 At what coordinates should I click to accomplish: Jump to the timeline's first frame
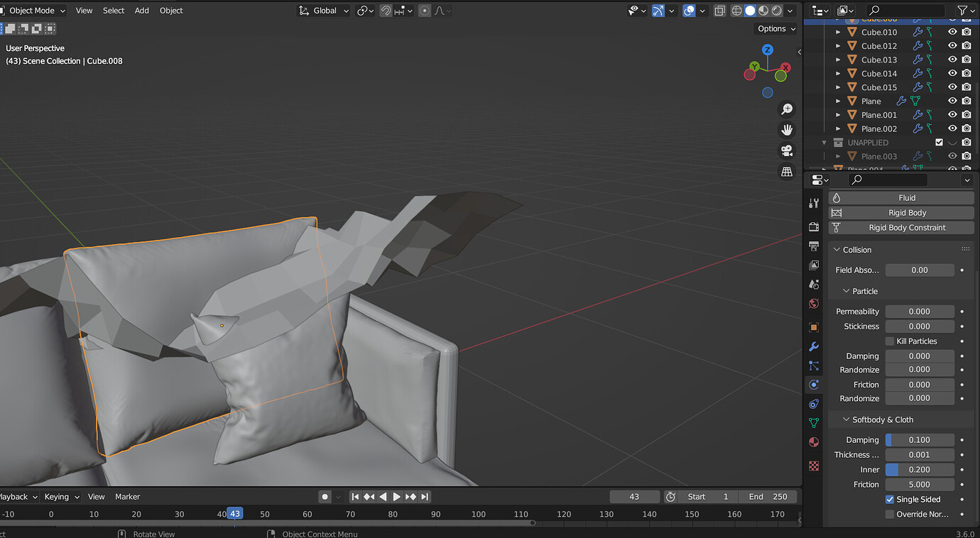[356, 497]
